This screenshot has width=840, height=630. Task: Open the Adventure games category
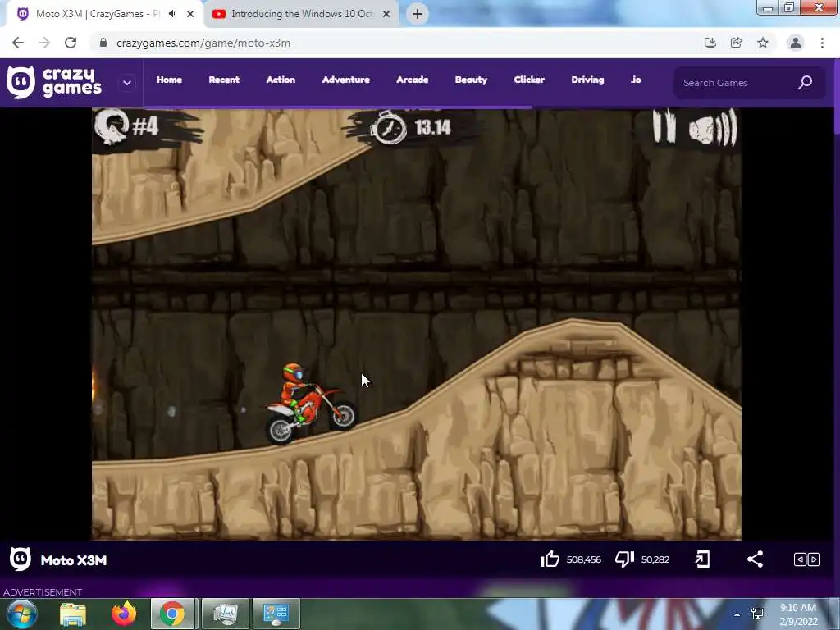(346, 80)
